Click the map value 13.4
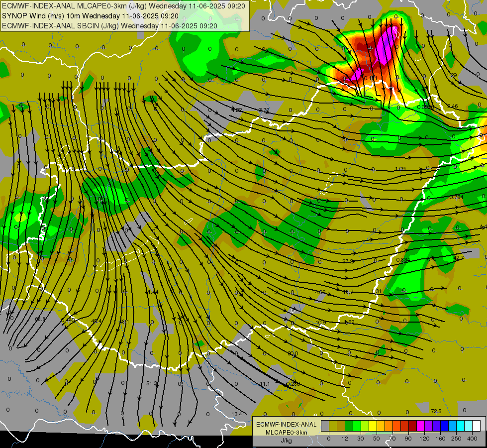The width and height of the screenshot is (487, 448). 237,414
